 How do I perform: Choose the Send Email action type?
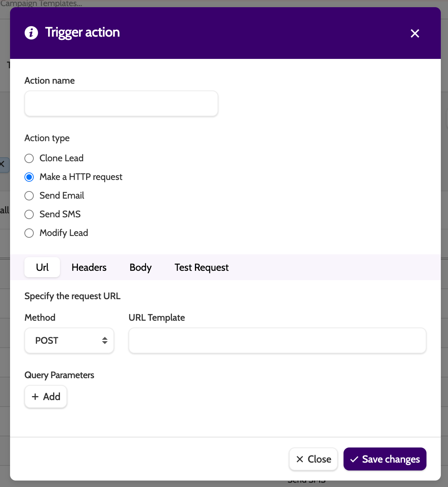tap(29, 196)
